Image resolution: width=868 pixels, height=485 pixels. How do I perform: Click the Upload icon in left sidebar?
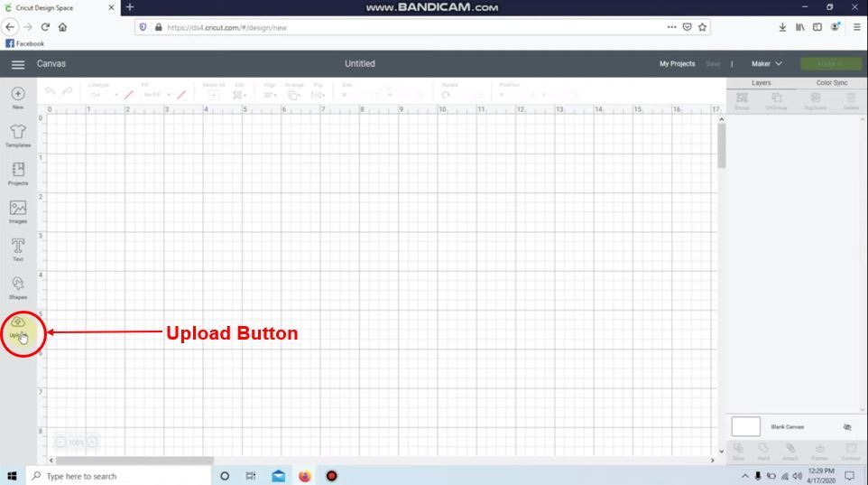pos(18,327)
